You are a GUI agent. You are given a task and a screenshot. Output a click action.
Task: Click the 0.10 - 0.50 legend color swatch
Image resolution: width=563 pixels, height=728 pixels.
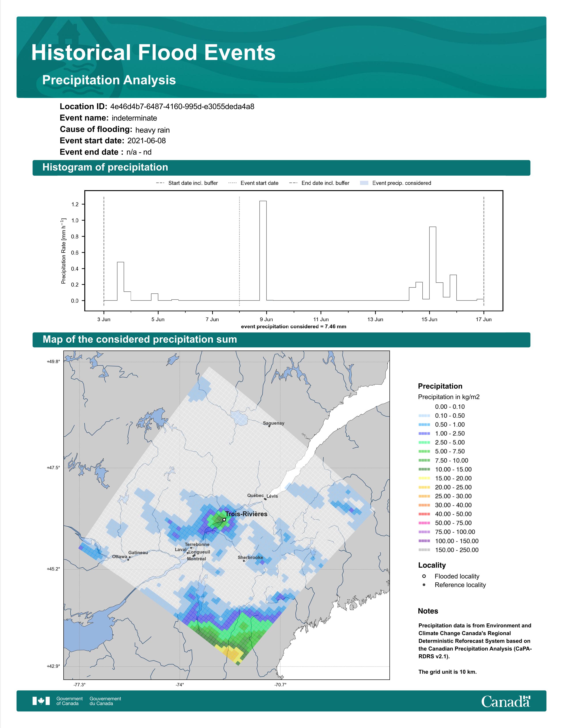(x=424, y=416)
